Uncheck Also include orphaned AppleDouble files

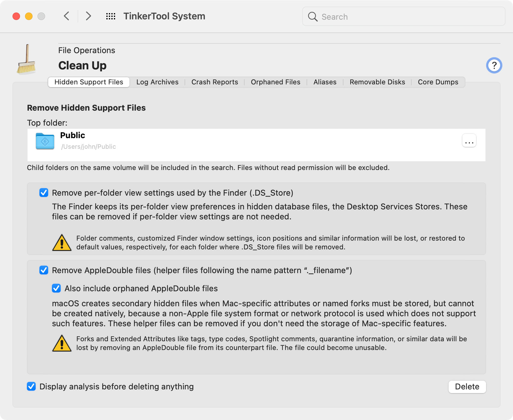(x=56, y=288)
